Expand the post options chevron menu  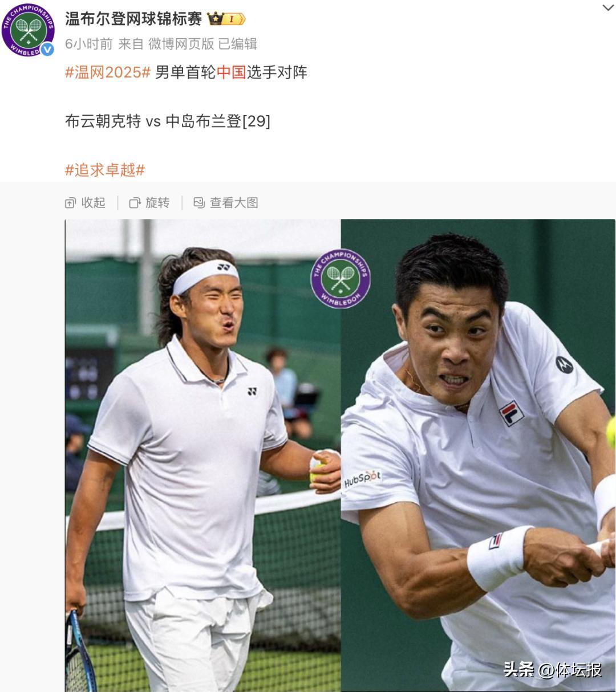(608, 8)
